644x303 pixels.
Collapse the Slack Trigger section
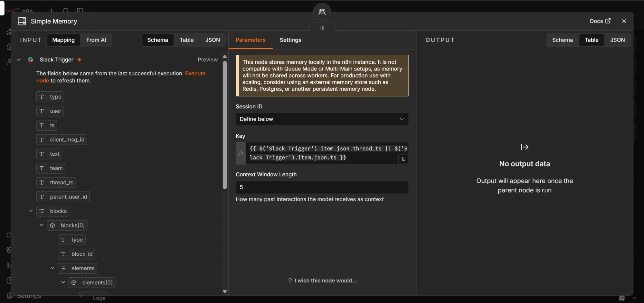[x=19, y=60]
